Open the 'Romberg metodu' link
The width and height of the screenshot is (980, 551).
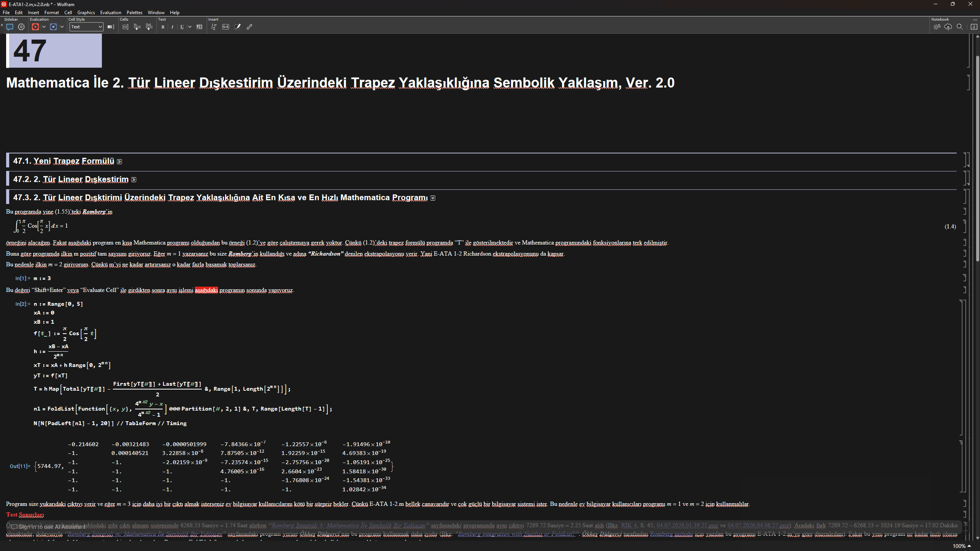click(672, 534)
